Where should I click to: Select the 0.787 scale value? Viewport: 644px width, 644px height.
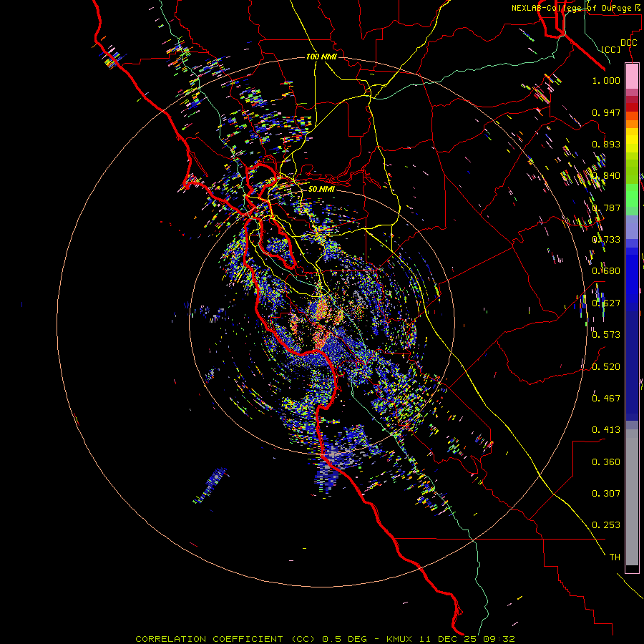pos(606,208)
